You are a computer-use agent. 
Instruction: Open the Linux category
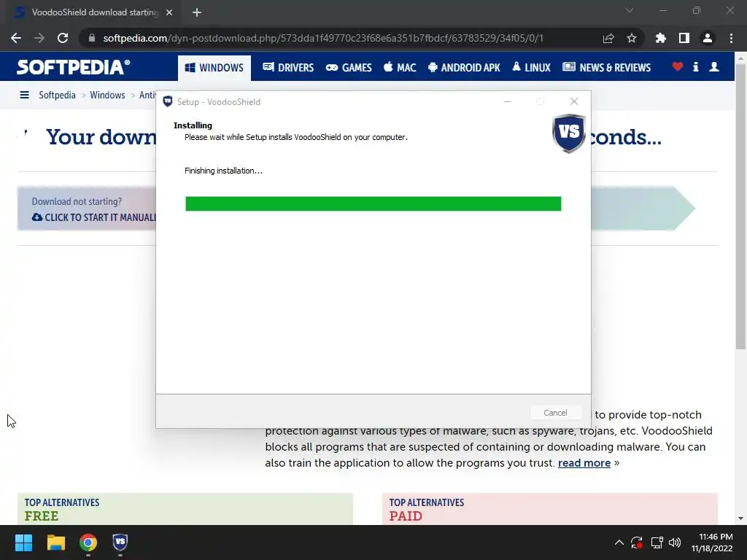pos(532,68)
